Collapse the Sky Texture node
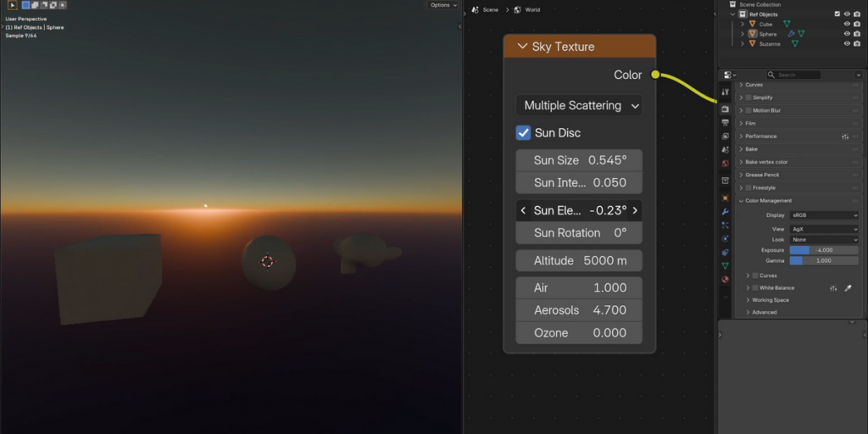The image size is (868, 434). pyautogui.click(x=522, y=47)
